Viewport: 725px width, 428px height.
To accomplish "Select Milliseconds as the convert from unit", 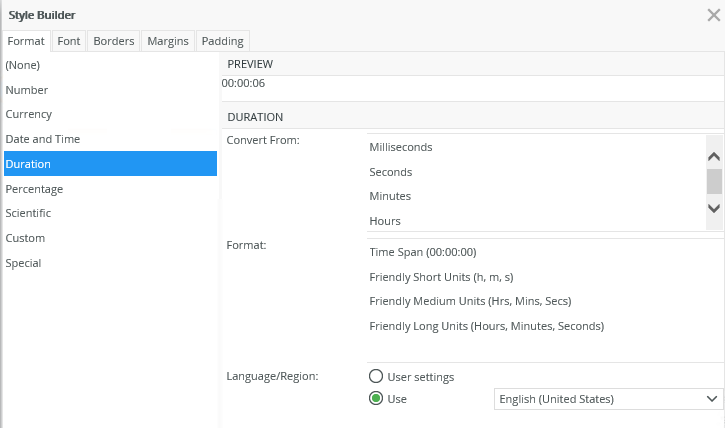I will point(401,147).
